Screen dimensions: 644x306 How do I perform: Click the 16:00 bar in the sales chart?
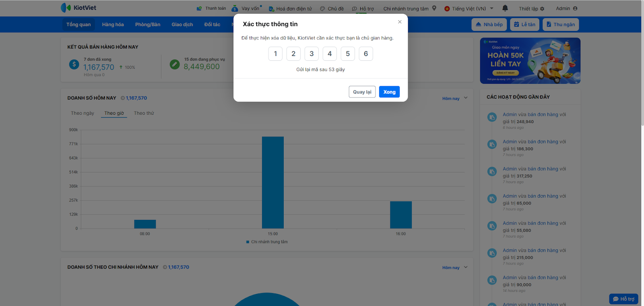pos(401,215)
